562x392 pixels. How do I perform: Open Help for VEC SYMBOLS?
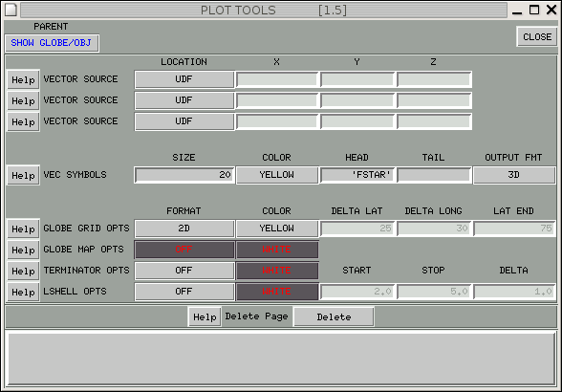coord(23,175)
